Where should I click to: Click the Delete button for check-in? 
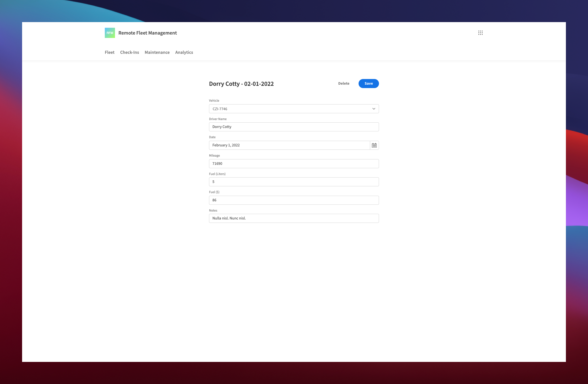(344, 83)
